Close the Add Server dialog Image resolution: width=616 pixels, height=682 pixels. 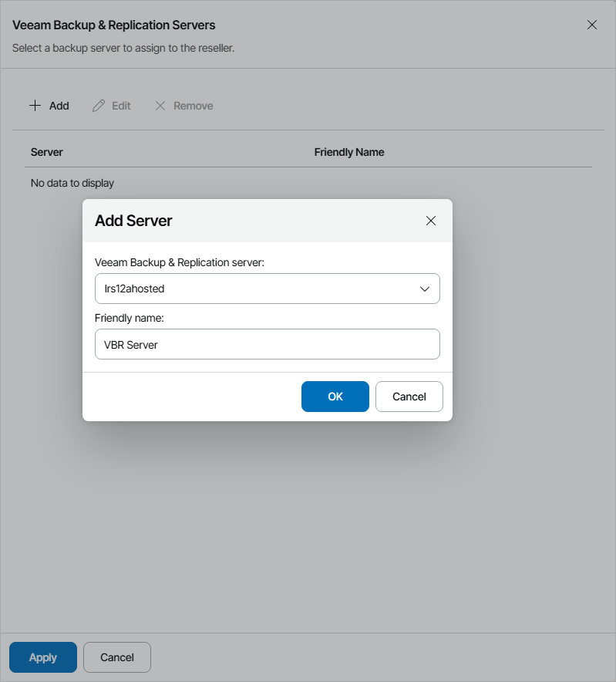pos(431,221)
